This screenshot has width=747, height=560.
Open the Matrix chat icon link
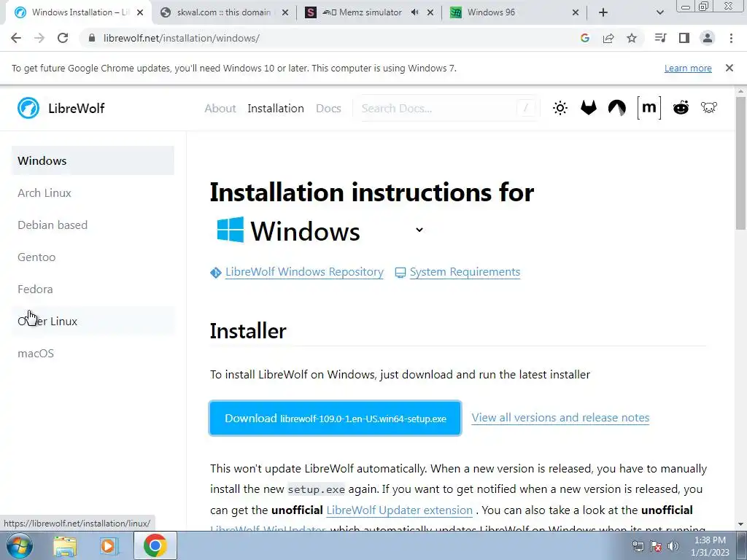pos(649,108)
